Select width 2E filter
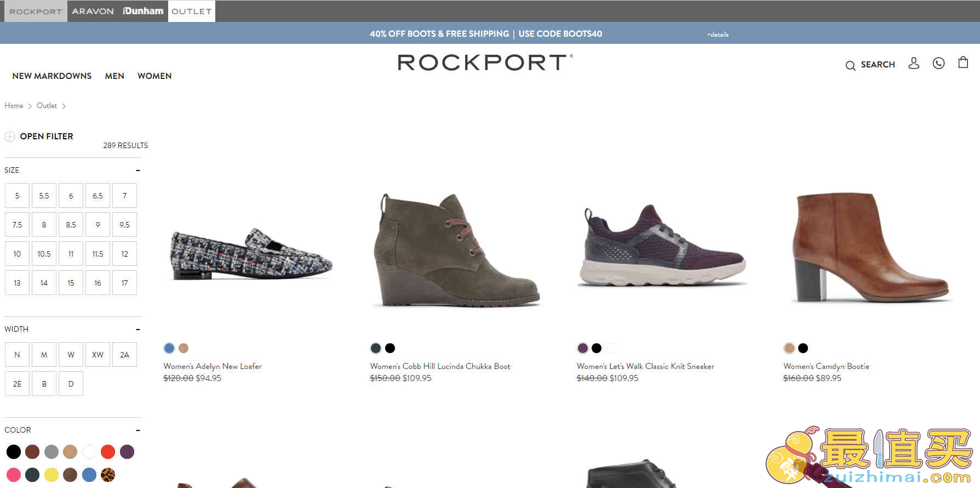This screenshot has height=488, width=980. (17, 384)
